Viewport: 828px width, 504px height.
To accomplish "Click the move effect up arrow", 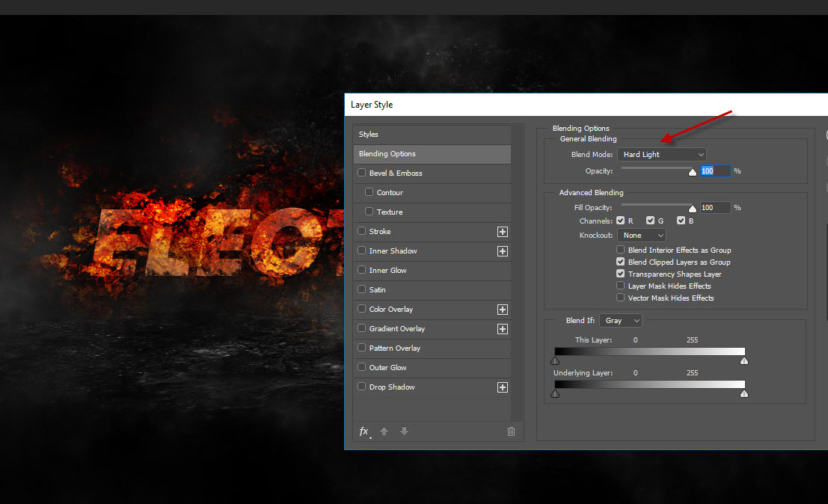I will click(384, 431).
